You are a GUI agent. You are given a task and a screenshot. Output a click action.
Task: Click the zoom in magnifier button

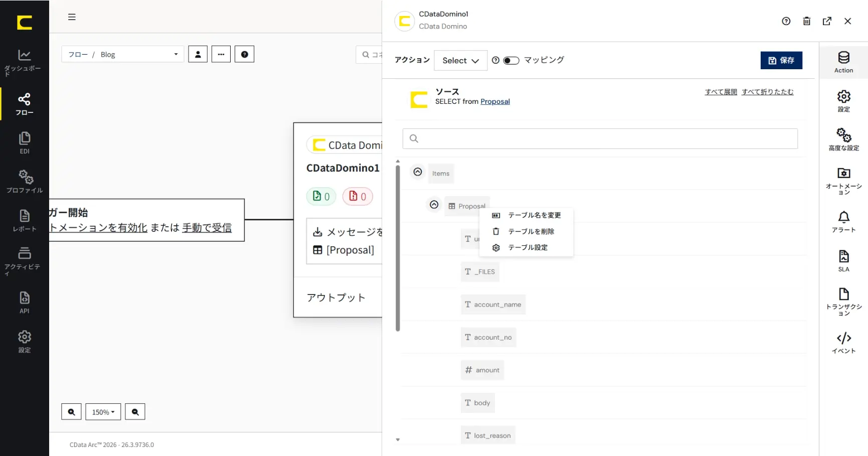tap(71, 412)
